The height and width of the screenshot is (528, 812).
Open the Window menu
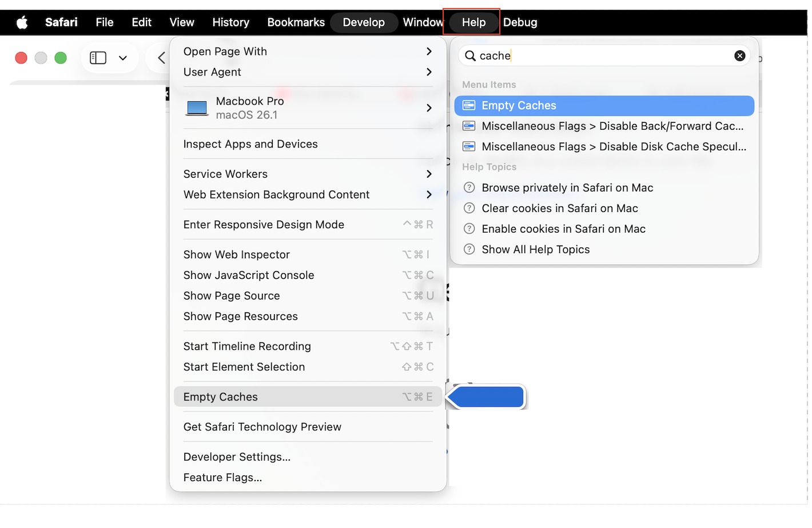(x=423, y=22)
